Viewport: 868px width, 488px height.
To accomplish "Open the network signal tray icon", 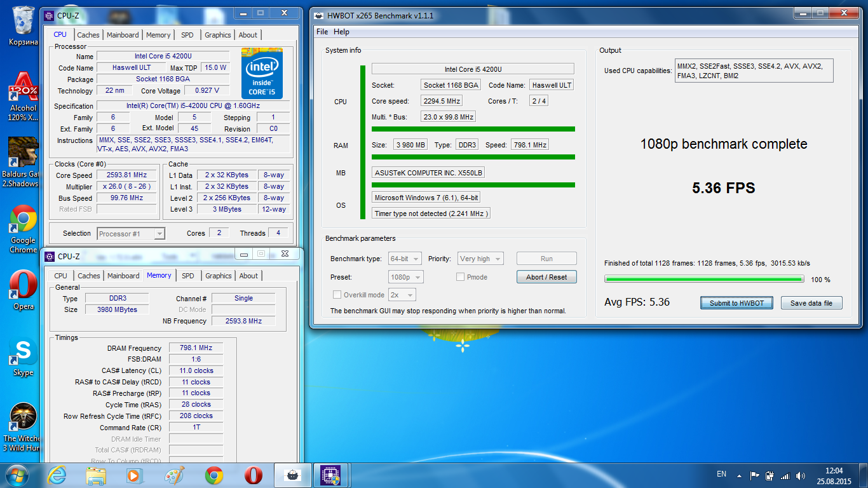I will point(785,475).
